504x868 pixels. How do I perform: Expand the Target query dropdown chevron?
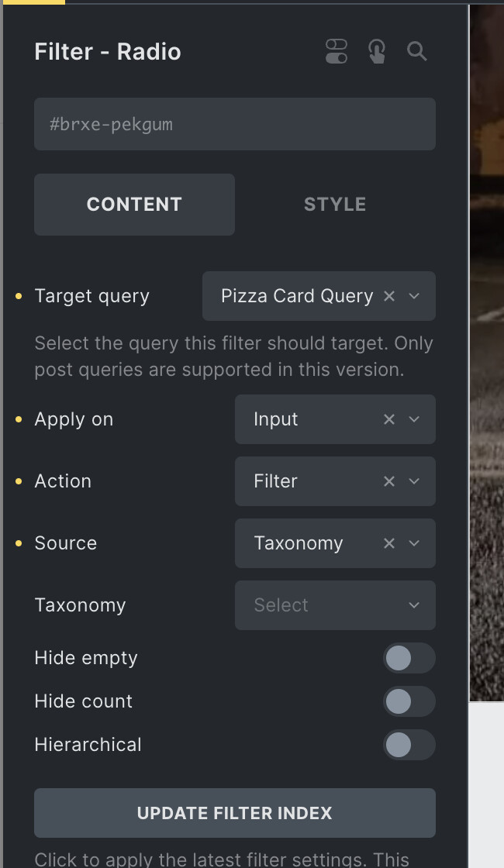click(414, 296)
